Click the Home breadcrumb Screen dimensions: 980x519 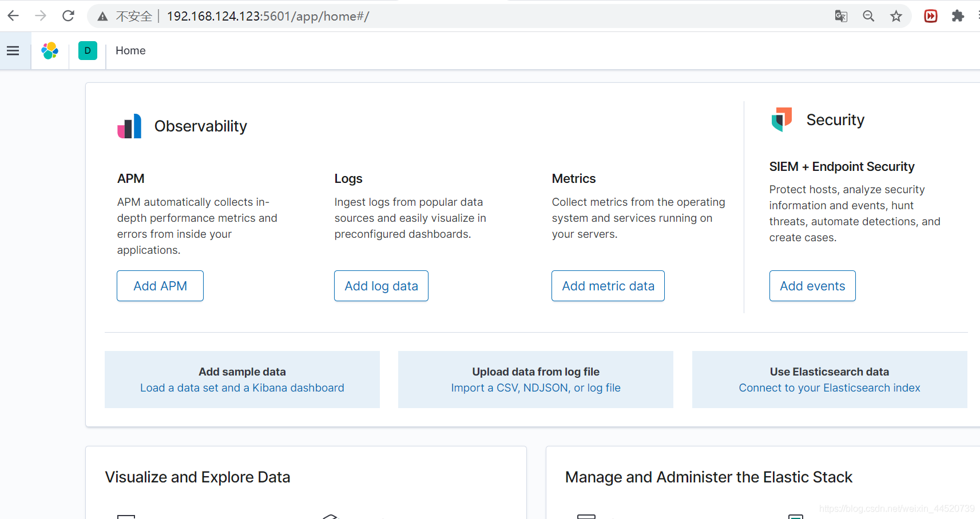tap(130, 50)
